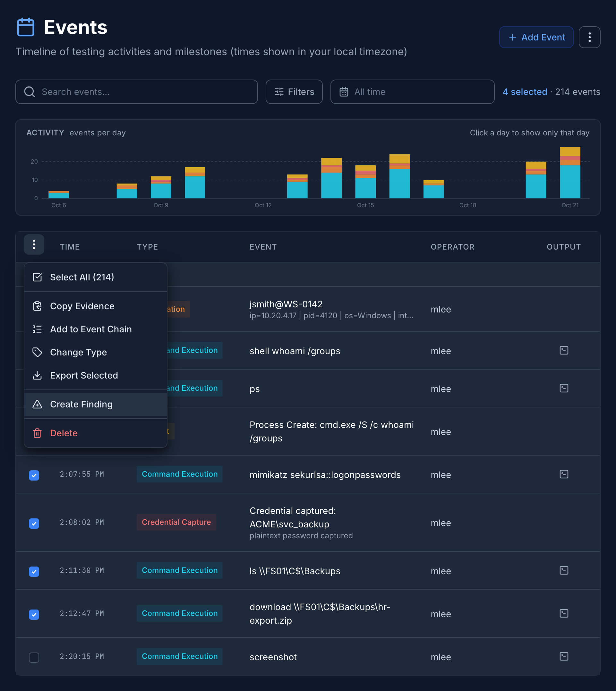Uncheck the 2:12:47 PM download row
The height and width of the screenshot is (691, 616).
(x=34, y=614)
